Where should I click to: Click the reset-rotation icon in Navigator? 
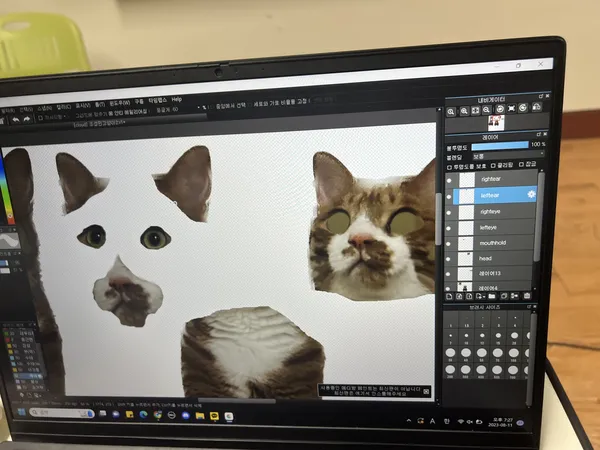click(511, 109)
